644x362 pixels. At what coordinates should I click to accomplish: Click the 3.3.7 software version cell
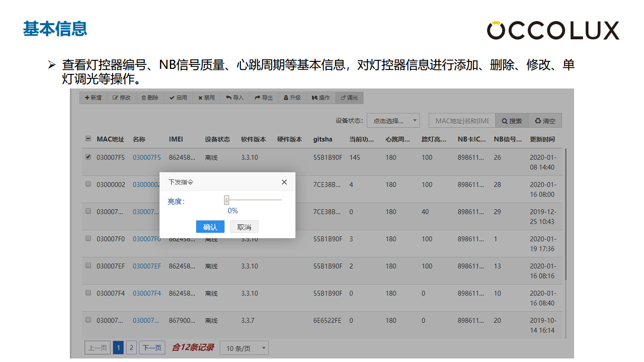click(x=248, y=320)
